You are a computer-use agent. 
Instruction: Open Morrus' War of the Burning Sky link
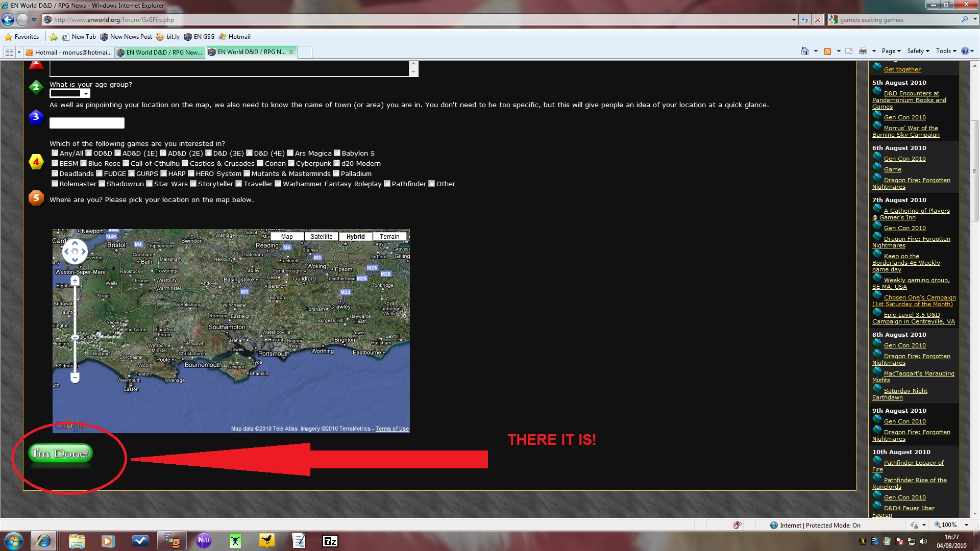(906, 131)
